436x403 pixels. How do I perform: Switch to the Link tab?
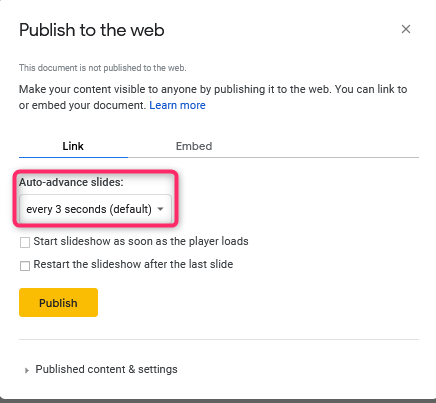pyautogui.click(x=73, y=146)
